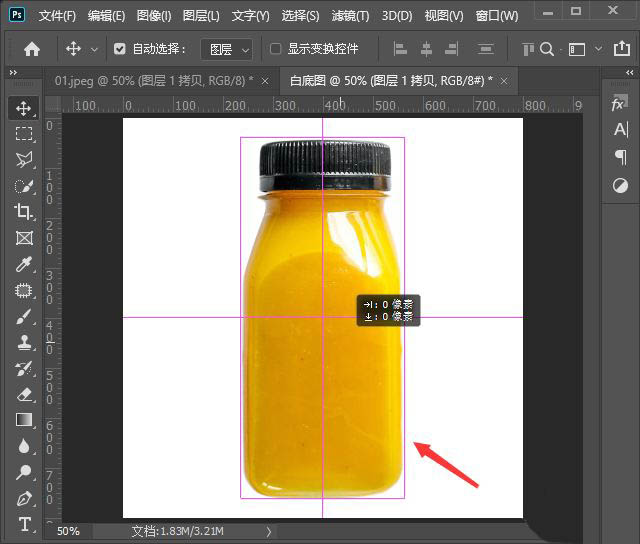The image size is (640, 544).
Task: Select the Polygonal Lasso tool
Action: click(23, 160)
